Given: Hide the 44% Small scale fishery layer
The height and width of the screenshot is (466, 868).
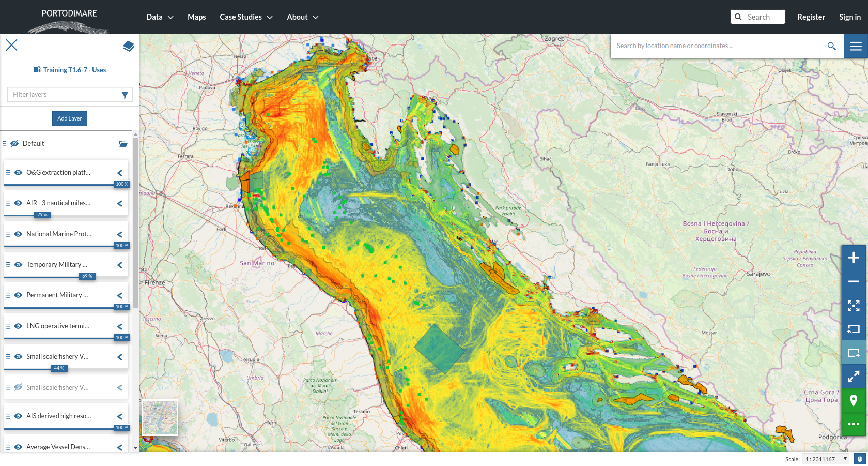Looking at the screenshot, I should [18, 357].
